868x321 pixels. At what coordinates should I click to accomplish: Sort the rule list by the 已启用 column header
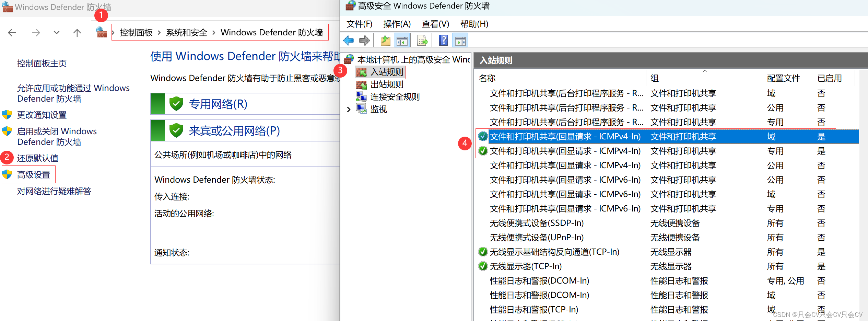[834, 78]
